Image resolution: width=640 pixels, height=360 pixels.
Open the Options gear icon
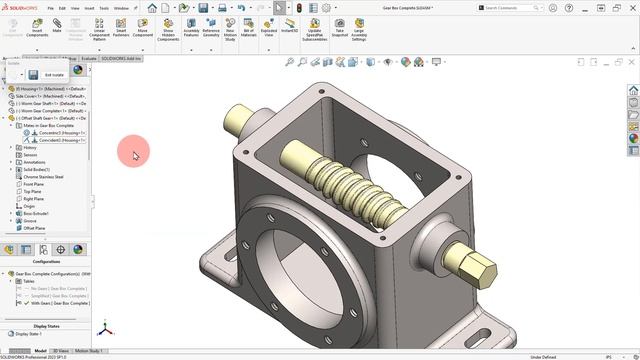[x=326, y=8]
